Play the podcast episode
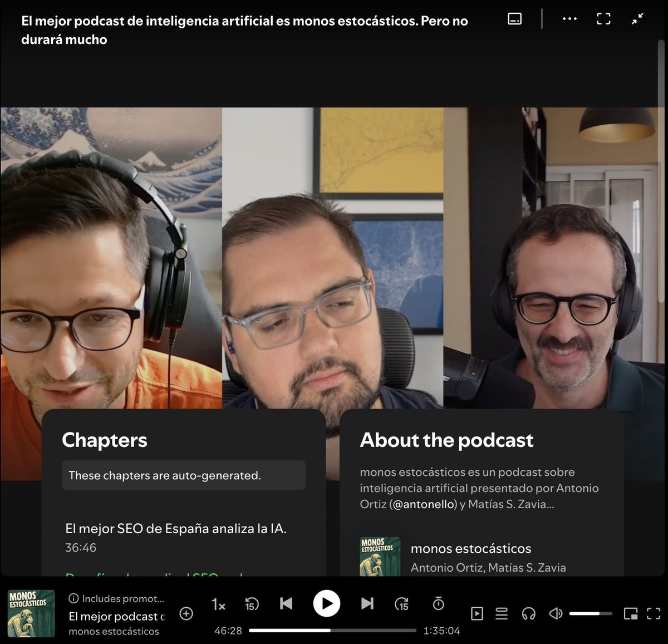 coord(327,603)
